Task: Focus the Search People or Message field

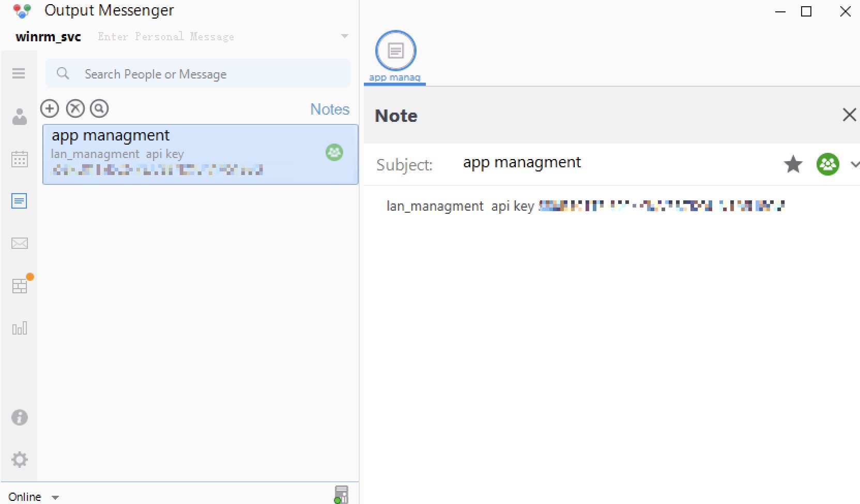Action: (198, 74)
